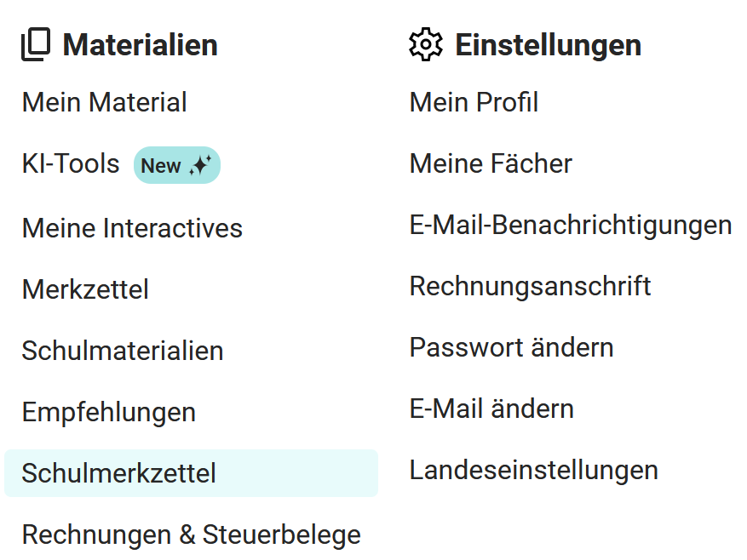The image size is (747, 560).
Task: Choose E-Mail ändern
Action: pos(491,409)
